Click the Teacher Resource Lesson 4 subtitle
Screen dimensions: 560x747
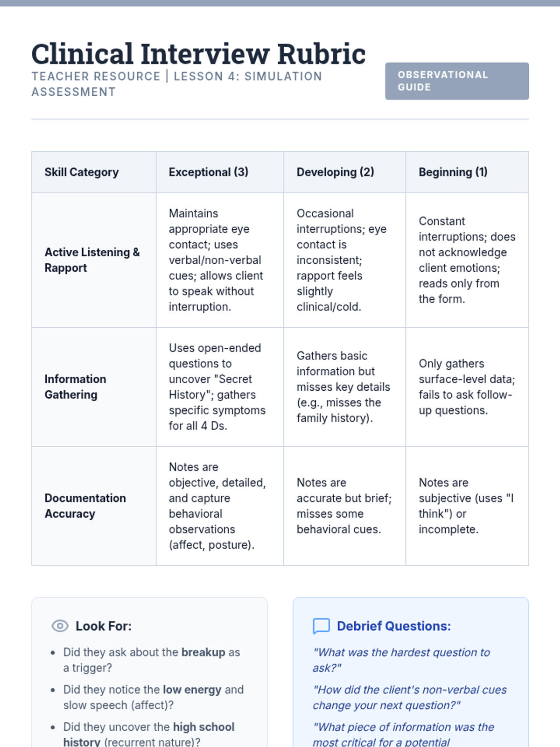pyautogui.click(x=176, y=84)
